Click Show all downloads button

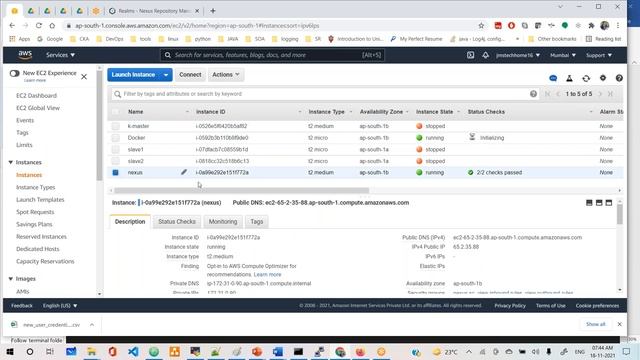tap(596, 324)
